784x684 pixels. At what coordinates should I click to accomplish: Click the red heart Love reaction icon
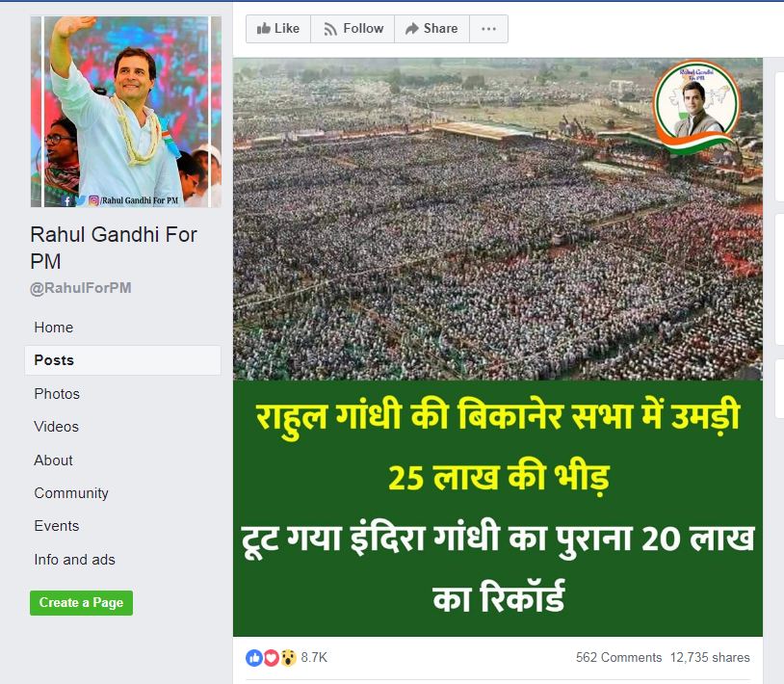(271, 657)
